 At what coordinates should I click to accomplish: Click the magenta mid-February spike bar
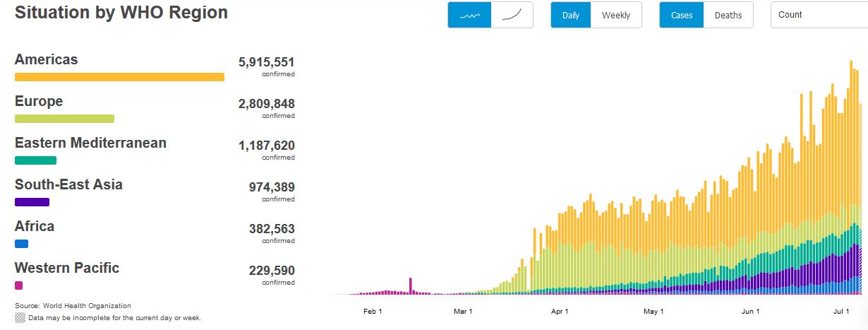(x=410, y=285)
